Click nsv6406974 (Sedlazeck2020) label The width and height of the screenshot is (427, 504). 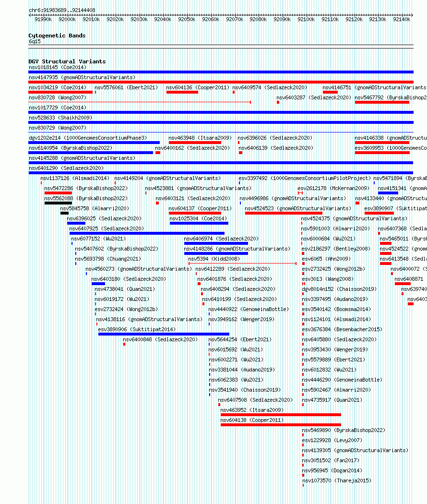(x=221, y=239)
